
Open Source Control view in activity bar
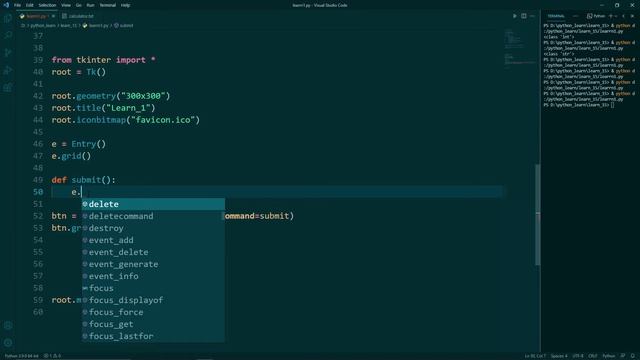pyautogui.click(x=8, y=53)
